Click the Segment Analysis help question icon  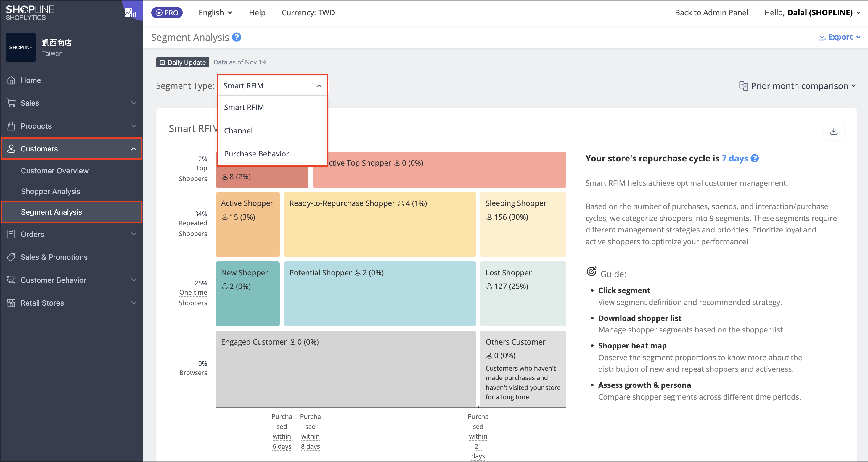237,37
